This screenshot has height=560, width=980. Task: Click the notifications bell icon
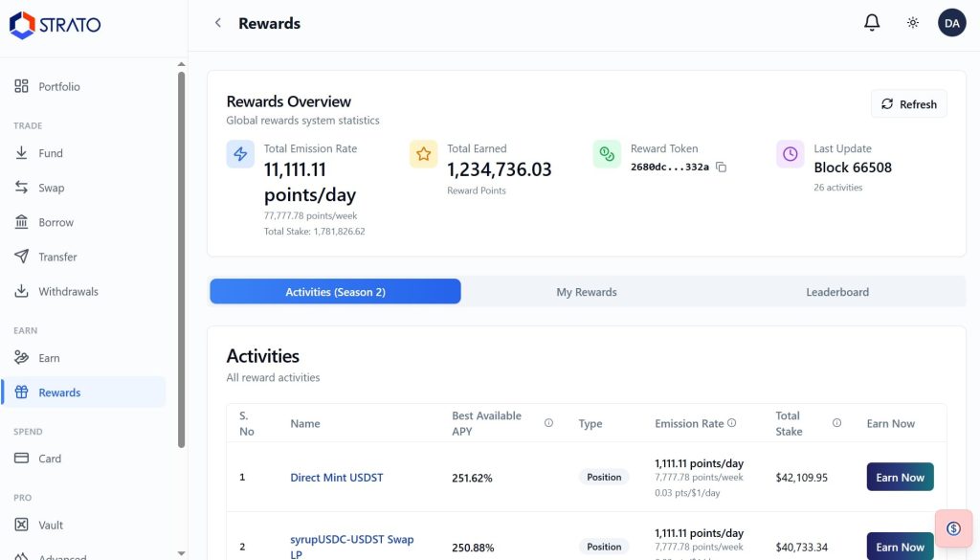coord(872,23)
